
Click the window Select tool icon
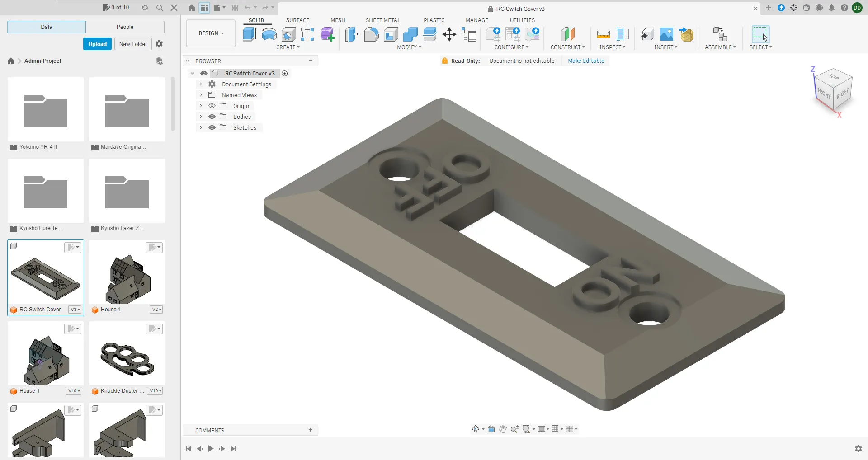pos(760,34)
